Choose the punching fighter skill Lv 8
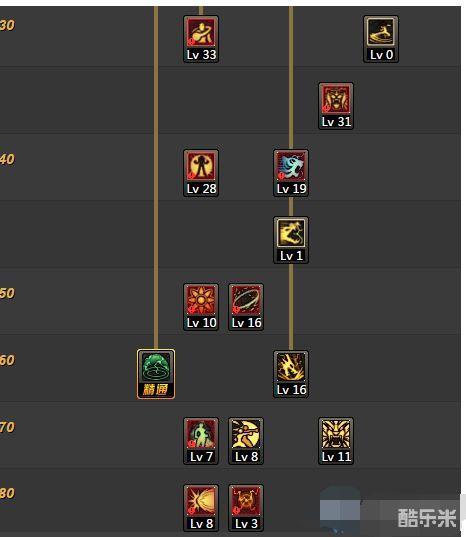This screenshot has height=537, width=466. (x=246, y=441)
